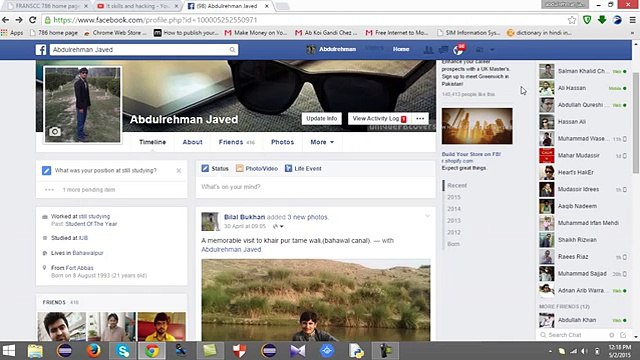640x360 pixels.
Task: Open the canal visit photo in post
Action: [316, 300]
